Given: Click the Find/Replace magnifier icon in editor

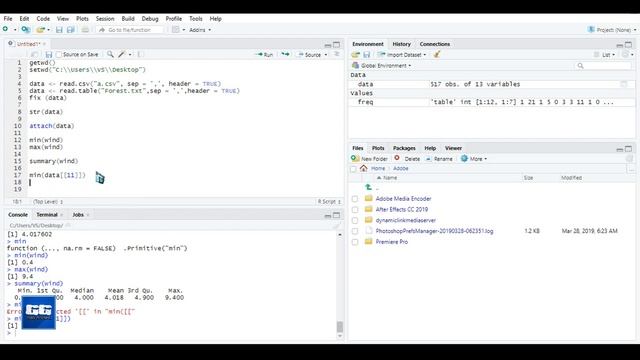Looking at the screenshot, I should pyautogui.click(x=110, y=54).
